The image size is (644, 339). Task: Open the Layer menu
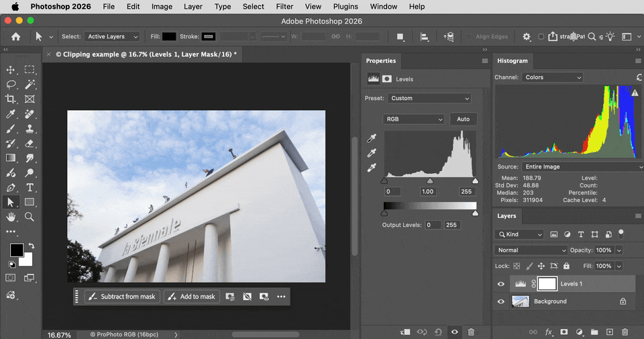193,7
